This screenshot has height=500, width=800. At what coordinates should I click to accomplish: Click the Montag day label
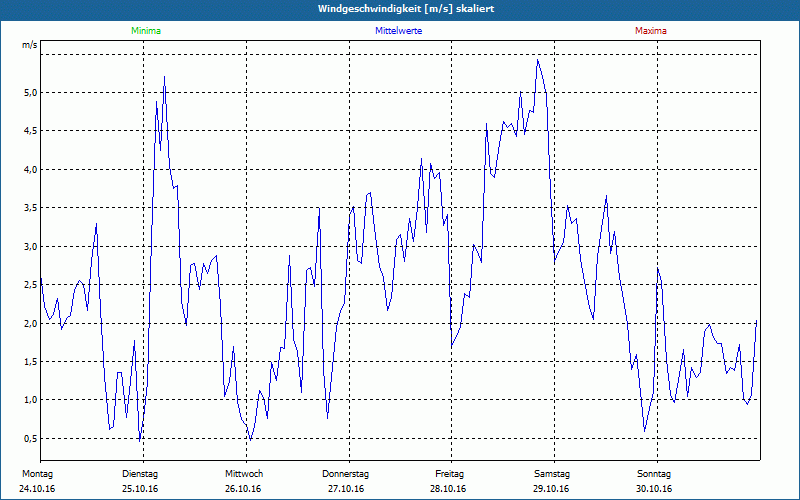(x=37, y=474)
